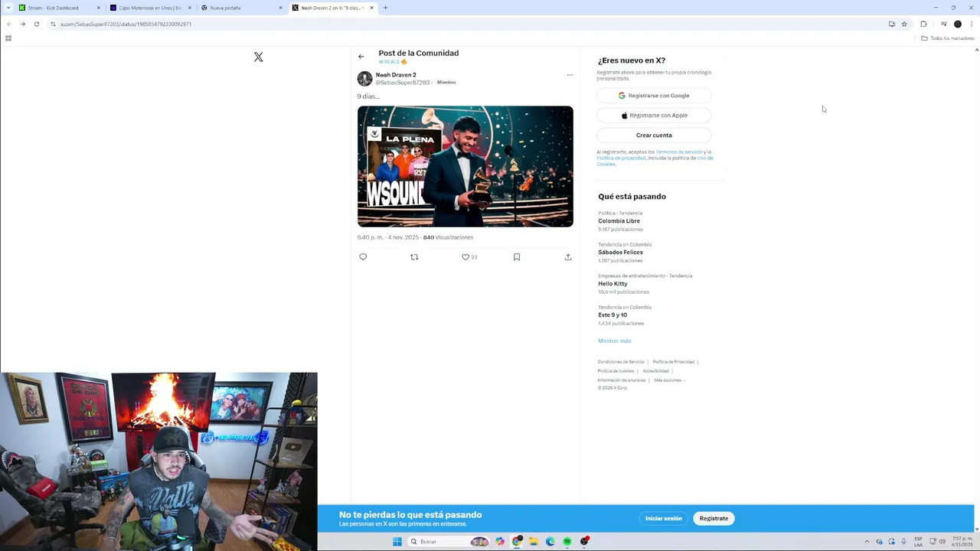
Task: Click the post timestamp 6:40 p. m.
Action: tap(370, 237)
